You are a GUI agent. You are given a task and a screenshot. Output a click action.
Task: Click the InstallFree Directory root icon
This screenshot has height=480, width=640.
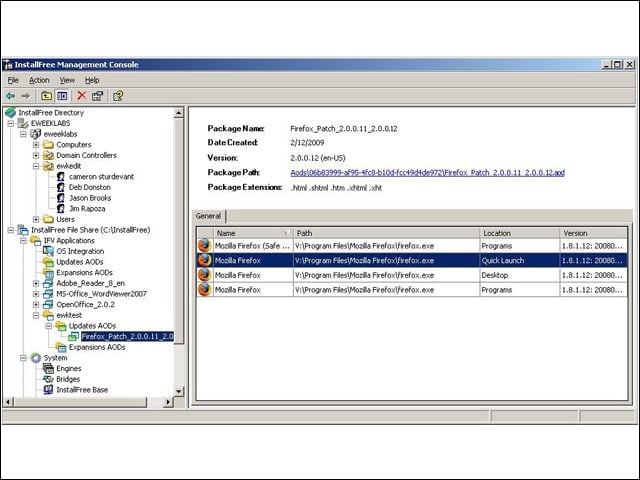click(11, 112)
